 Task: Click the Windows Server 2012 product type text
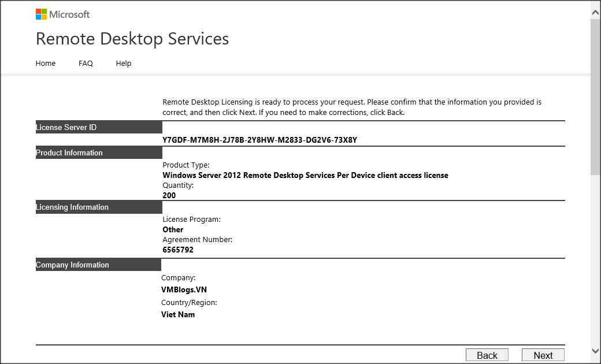point(305,175)
